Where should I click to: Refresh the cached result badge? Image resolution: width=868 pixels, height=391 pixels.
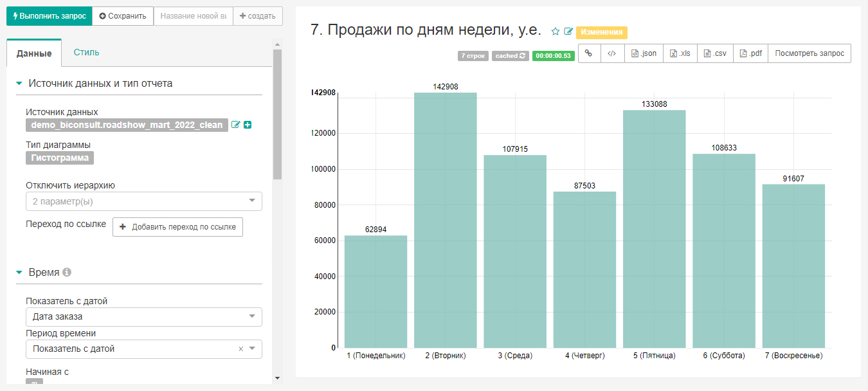(511, 56)
